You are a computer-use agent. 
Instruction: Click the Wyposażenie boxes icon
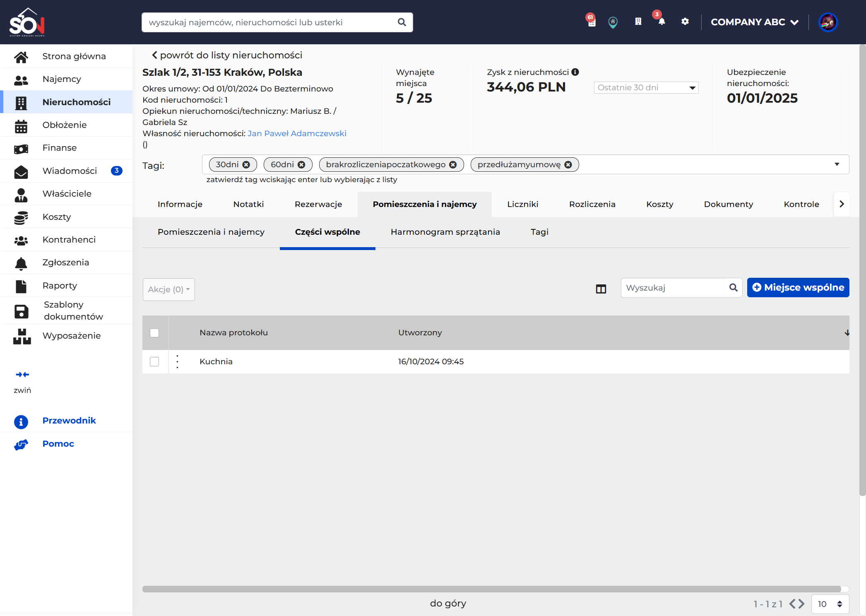point(22,336)
